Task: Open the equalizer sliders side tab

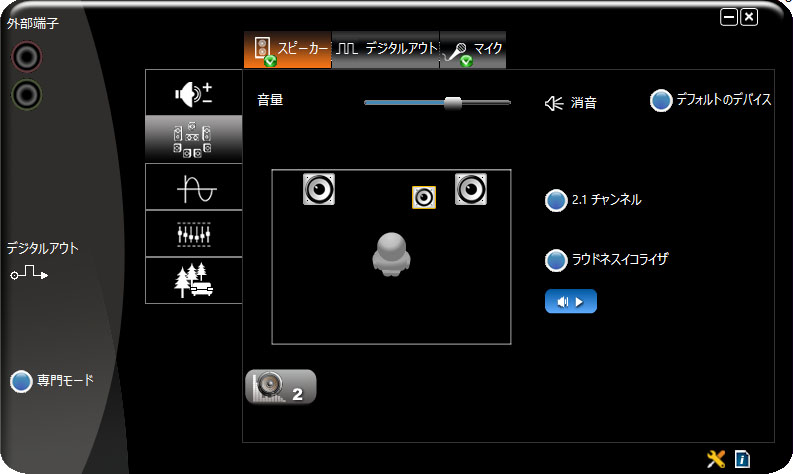Action: click(193, 234)
